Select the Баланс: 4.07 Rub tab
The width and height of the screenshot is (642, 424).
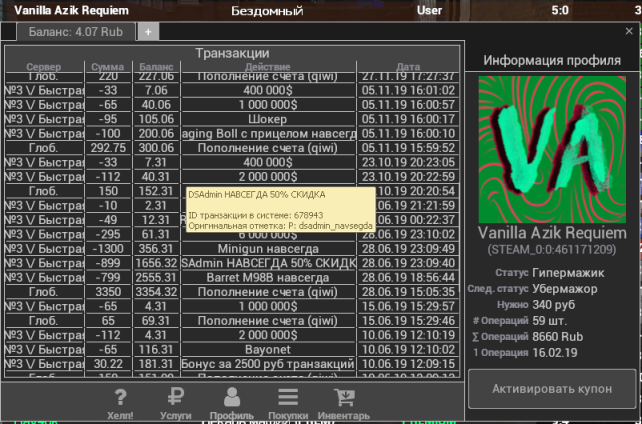pos(76,31)
